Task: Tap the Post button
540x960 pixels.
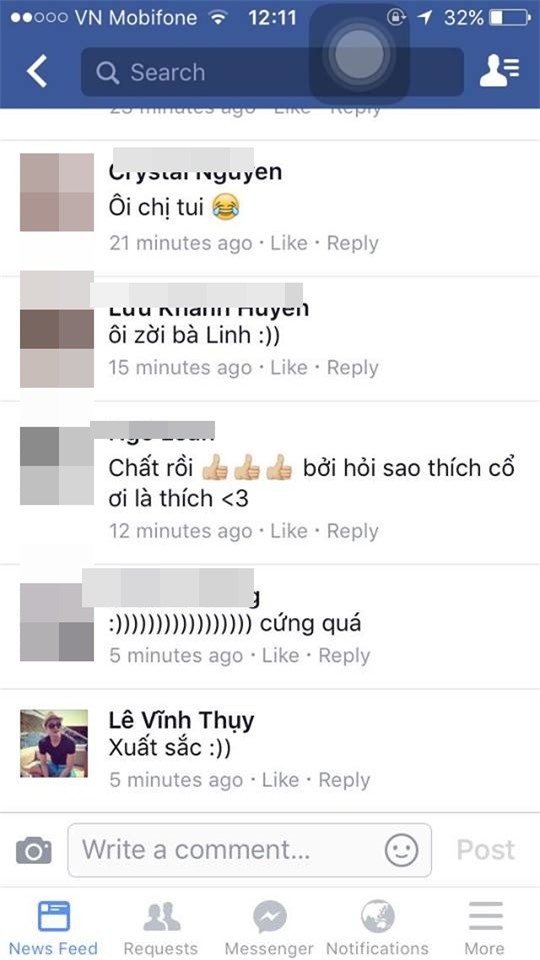Action: tap(486, 850)
